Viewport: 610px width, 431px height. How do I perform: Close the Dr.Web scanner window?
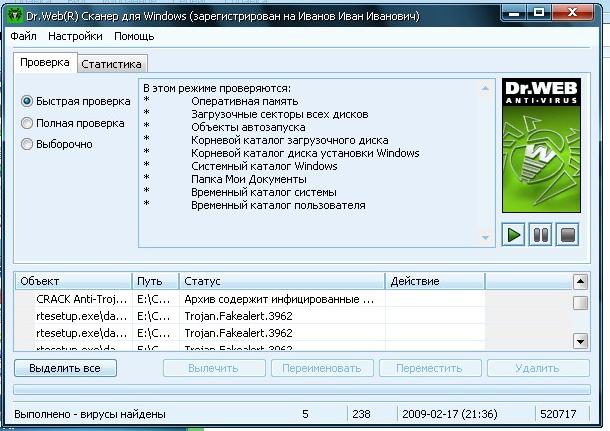pyautogui.click(x=572, y=13)
